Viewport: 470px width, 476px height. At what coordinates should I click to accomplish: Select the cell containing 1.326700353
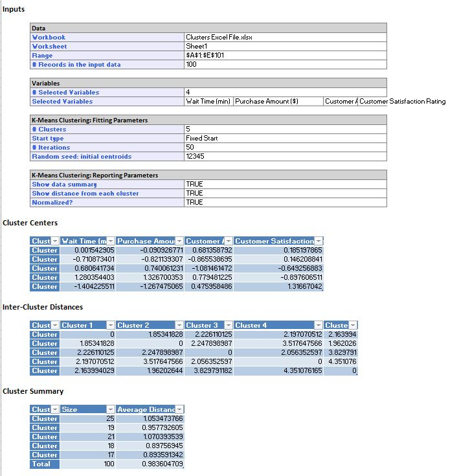[x=150, y=277]
